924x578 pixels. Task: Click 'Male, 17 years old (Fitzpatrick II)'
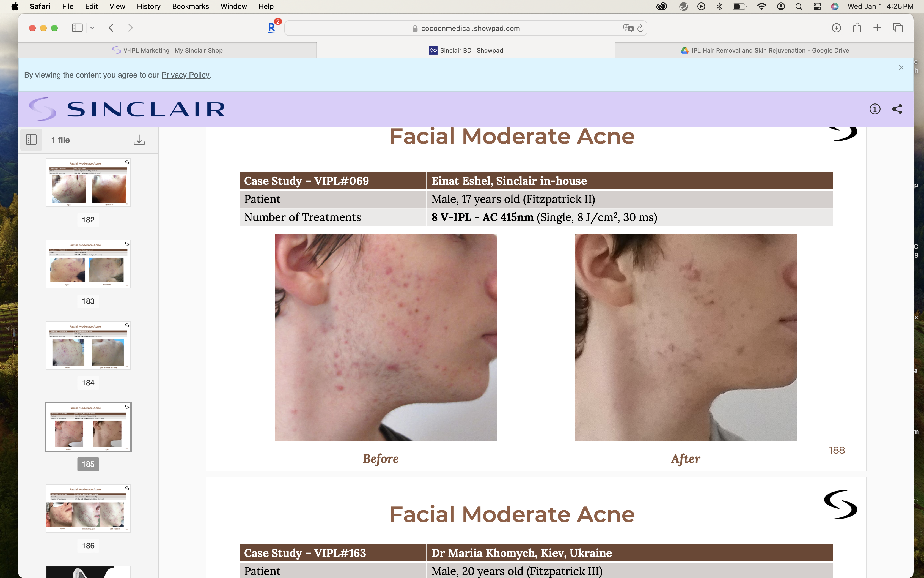513,199
